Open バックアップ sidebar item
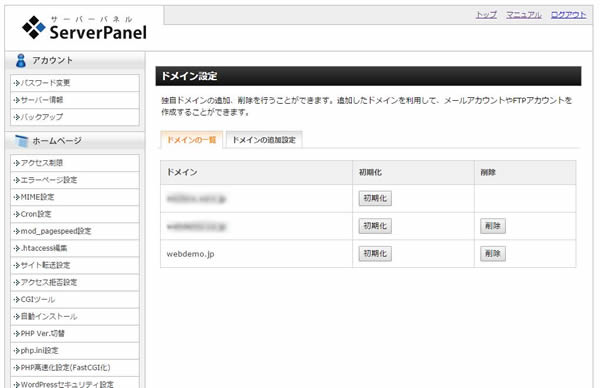 [75, 117]
